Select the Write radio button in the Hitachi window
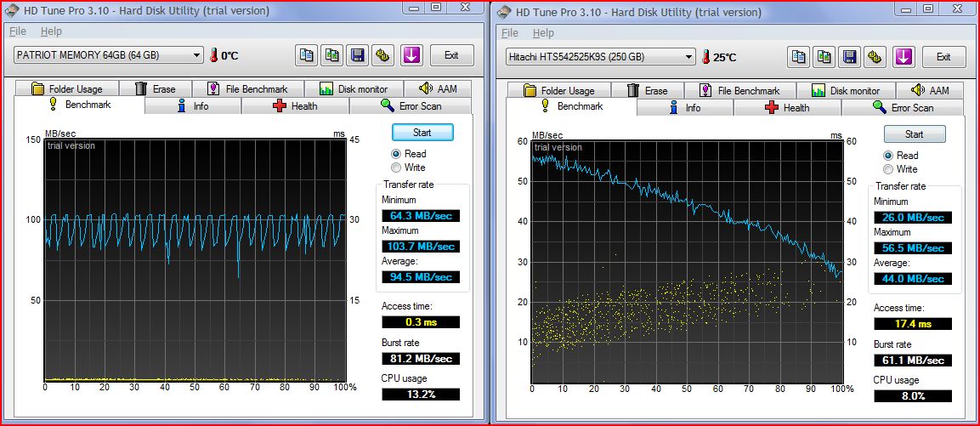This screenshot has width=980, height=426. tap(888, 169)
